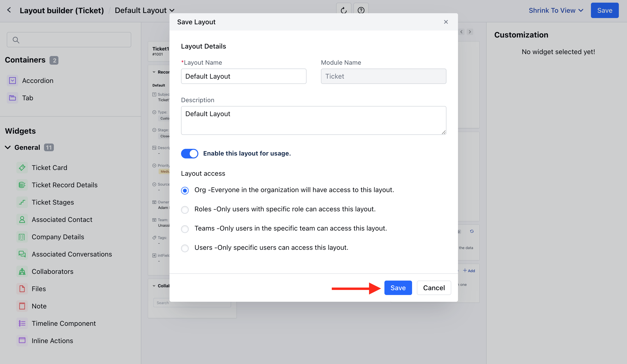The image size is (627, 364).
Task: Select the Roles layout access option
Action: [x=185, y=210]
